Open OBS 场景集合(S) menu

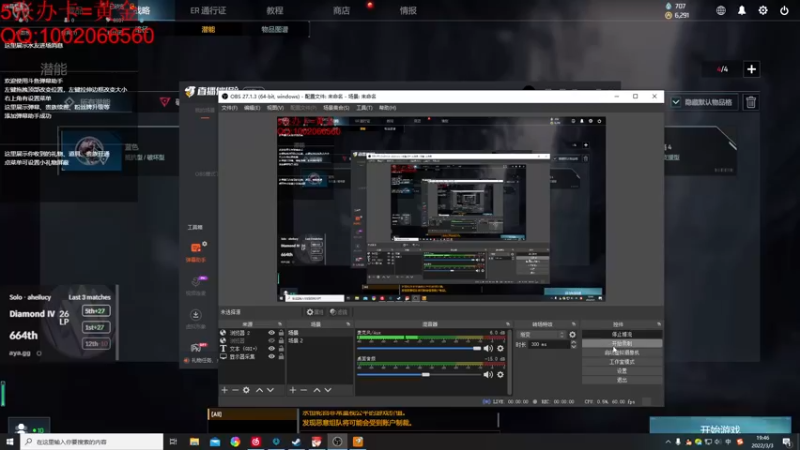click(x=336, y=108)
